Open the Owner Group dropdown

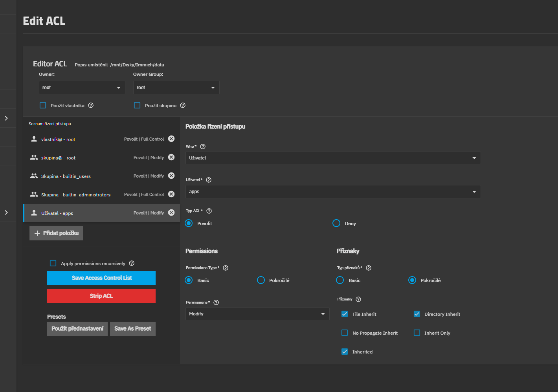coord(176,88)
